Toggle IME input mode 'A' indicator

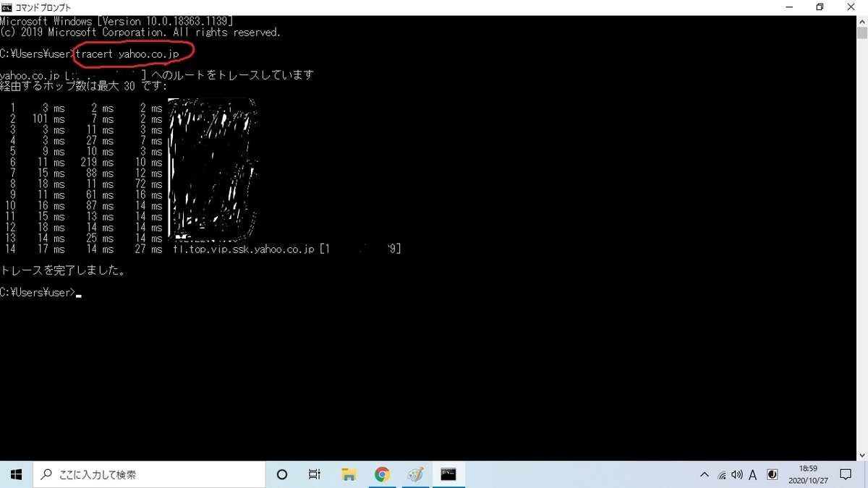[753, 475]
